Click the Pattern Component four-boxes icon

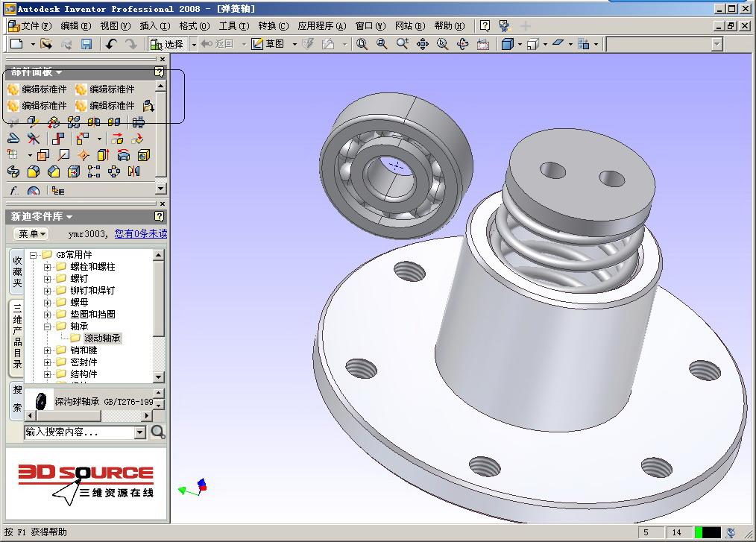point(73,122)
